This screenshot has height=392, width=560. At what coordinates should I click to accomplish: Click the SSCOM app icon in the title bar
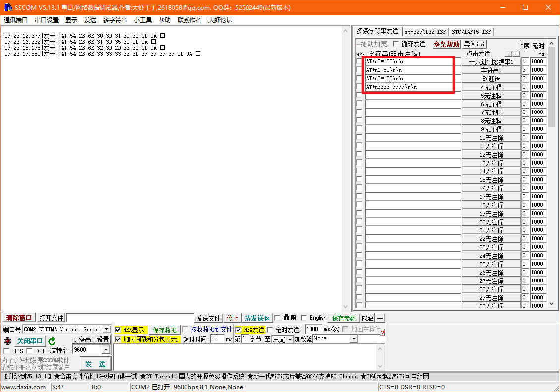pyautogui.click(x=8, y=7)
